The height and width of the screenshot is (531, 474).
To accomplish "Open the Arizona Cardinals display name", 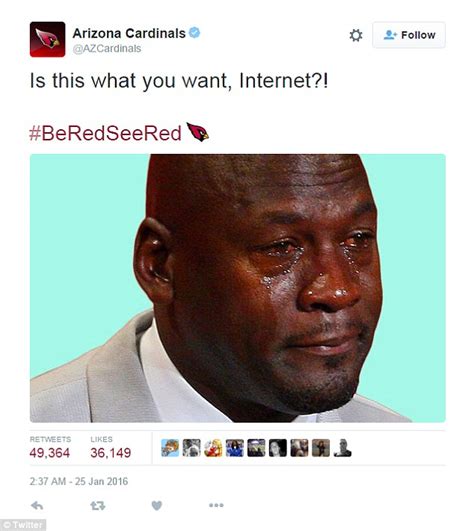I will (x=129, y=33).
